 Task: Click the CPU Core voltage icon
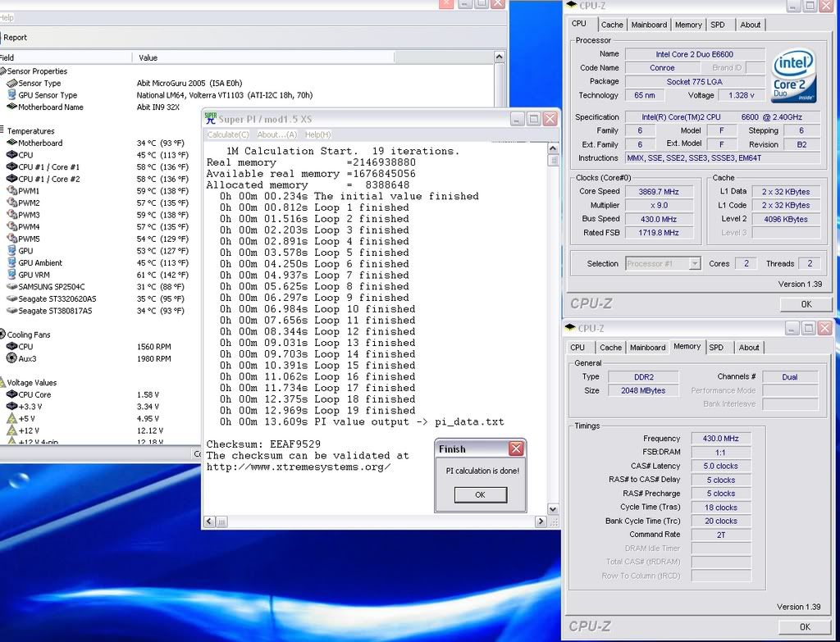pyautogui.click(x=11, y=394)
